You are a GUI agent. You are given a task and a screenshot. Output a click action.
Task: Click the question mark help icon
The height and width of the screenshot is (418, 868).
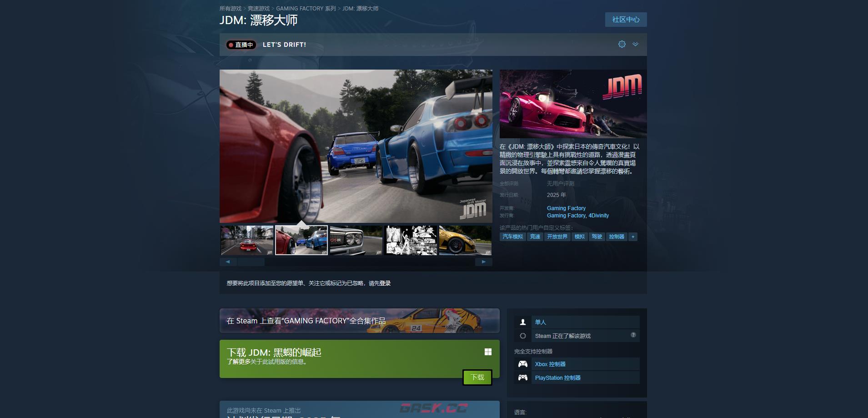click(x=633, y=335)
